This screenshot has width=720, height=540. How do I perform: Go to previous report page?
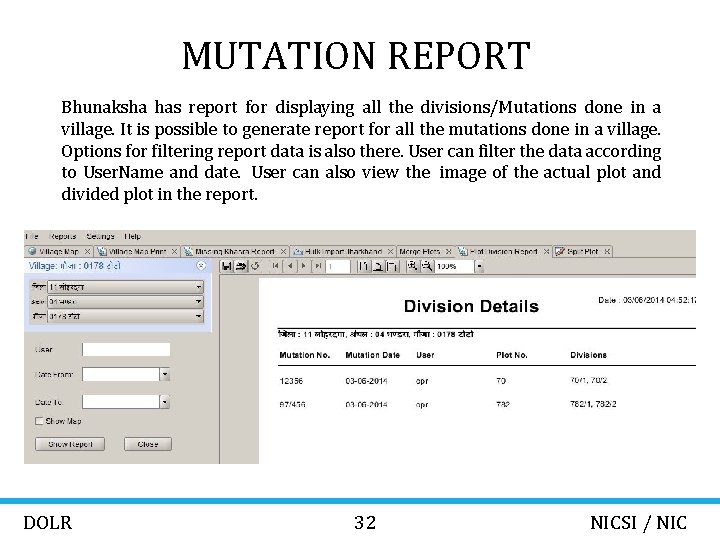pyautogui.click(x=290, y=266)
